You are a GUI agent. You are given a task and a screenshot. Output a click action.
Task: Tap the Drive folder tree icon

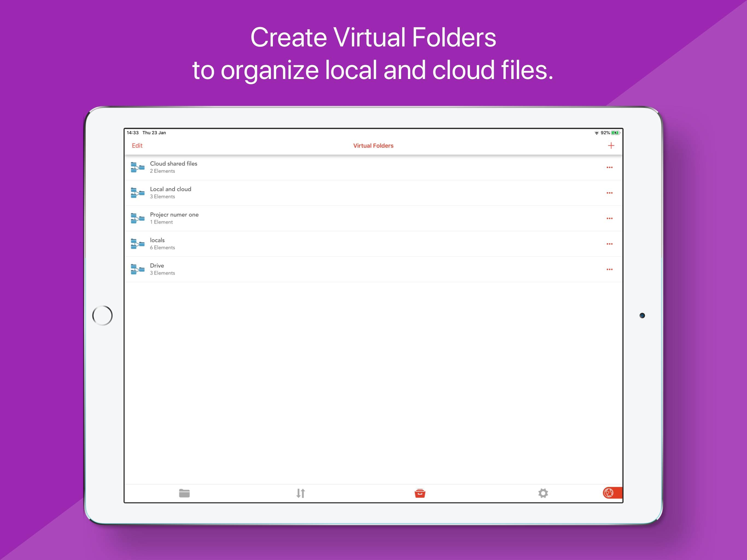[138, 269]
